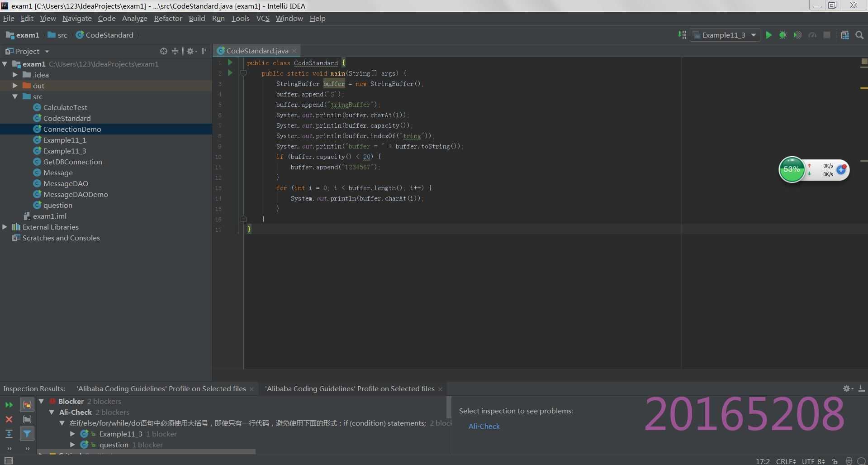Click horizontal scrollbar in inspection results tree
This screenshot has width=868, height=465.
(x=147, y=452)
